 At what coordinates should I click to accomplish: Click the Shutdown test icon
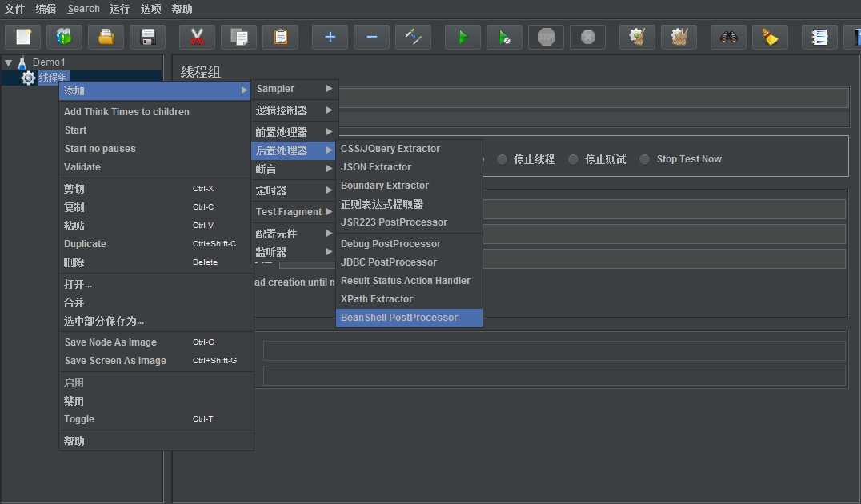pos(588,37)
